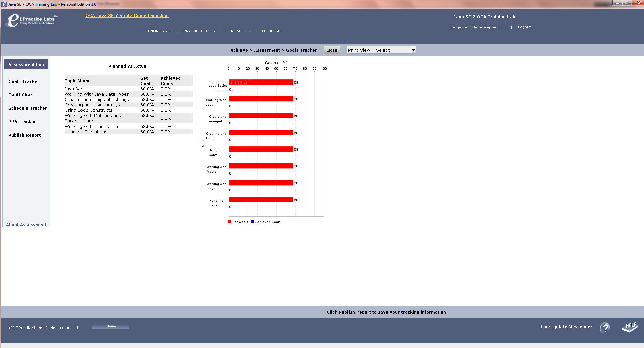The width and height of the screenshot is (644, 348).
Task: Open the Live Update Messenger link
Action: click(566, 327)
